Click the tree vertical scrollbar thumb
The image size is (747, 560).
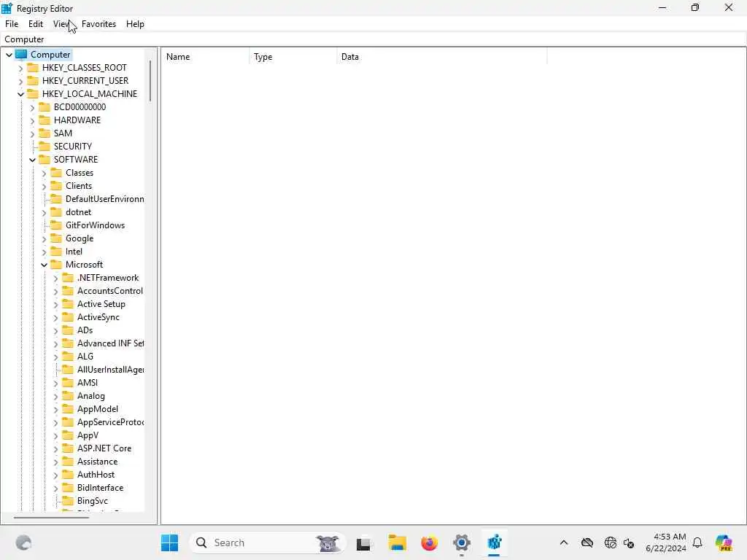(x=150, y=80)
